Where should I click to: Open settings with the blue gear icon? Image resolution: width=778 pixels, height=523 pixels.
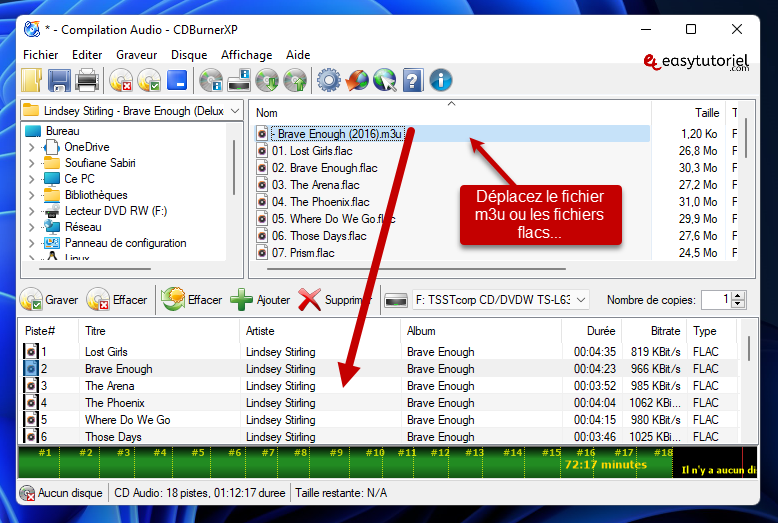click(328, 80)
